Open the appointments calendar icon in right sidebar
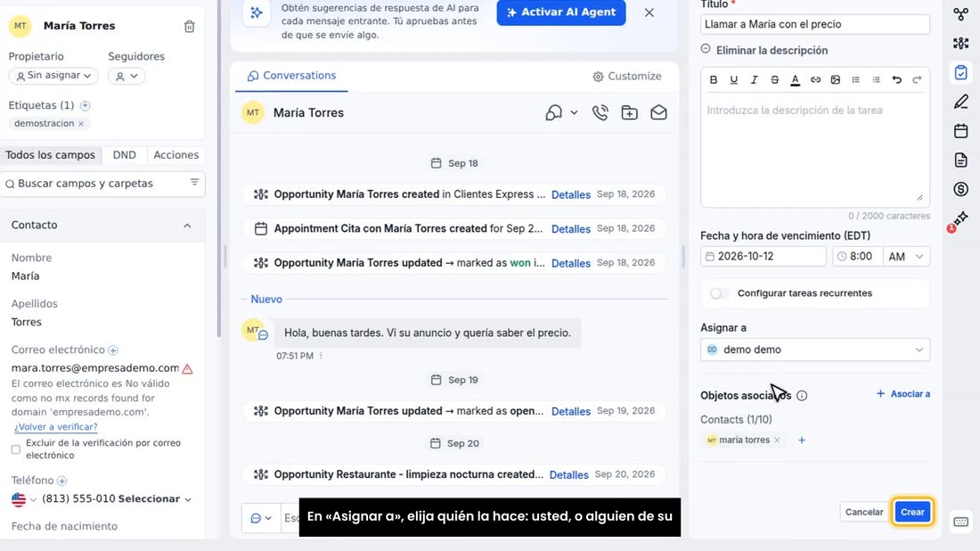Screen dimensions: 980x551 click(961, 131)
